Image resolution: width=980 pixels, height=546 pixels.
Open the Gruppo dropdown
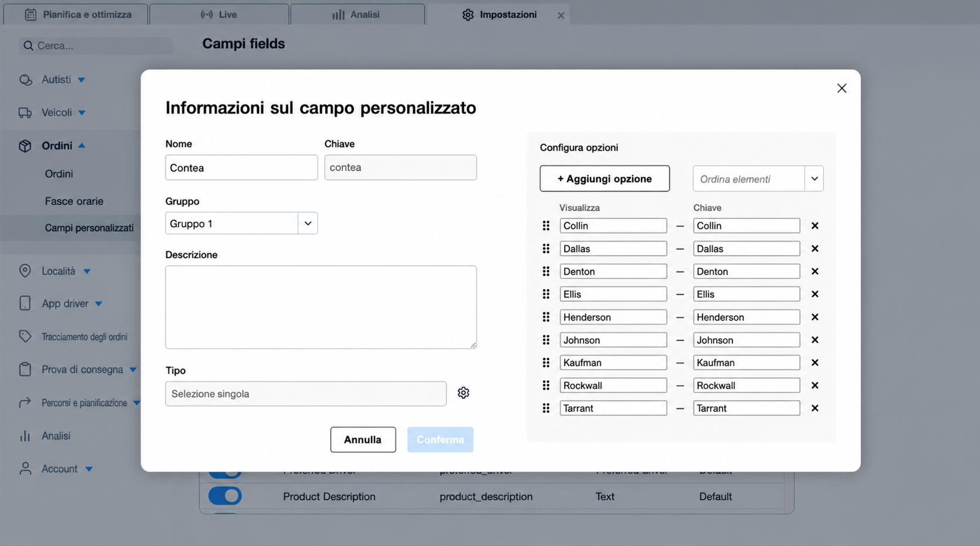[307, 223]
